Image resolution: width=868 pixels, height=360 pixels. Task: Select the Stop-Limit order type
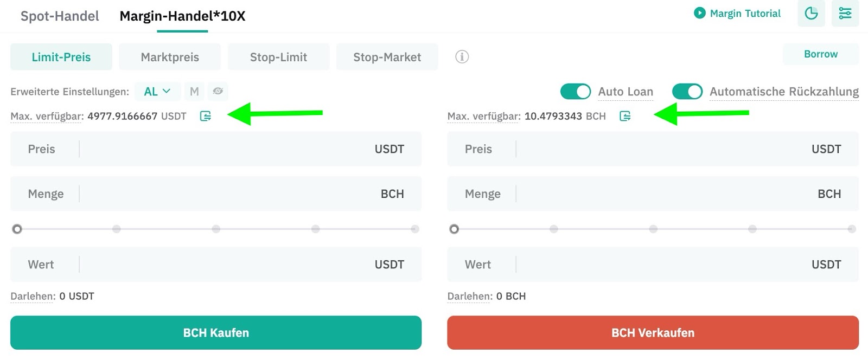coord(278,57)
